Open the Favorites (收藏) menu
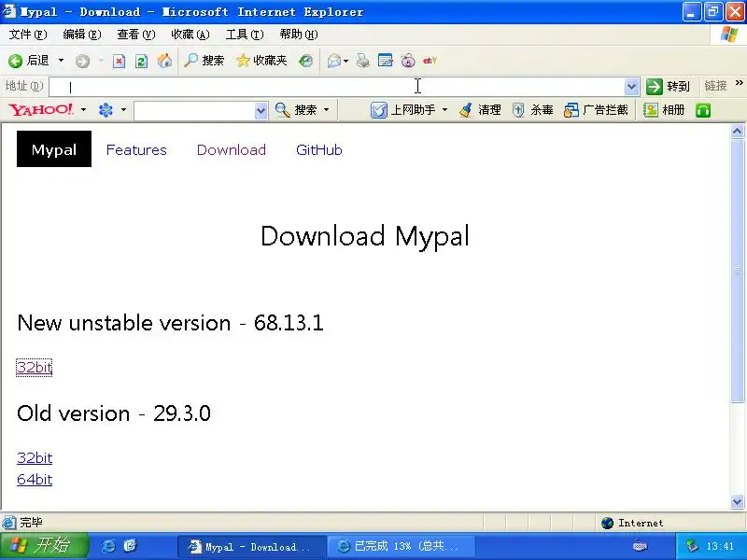Screen dimensions: 747x560 pyautogui.click(x=190, y=35)
